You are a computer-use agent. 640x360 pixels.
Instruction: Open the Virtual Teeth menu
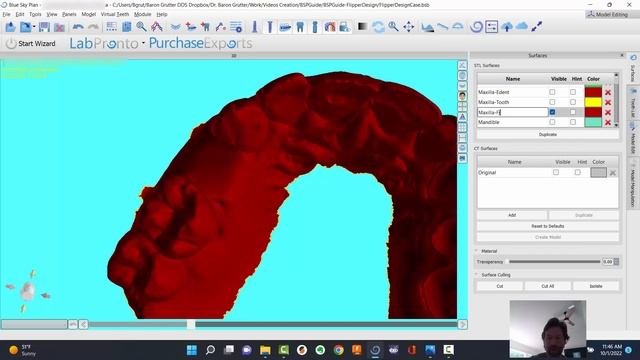[115, 14]
